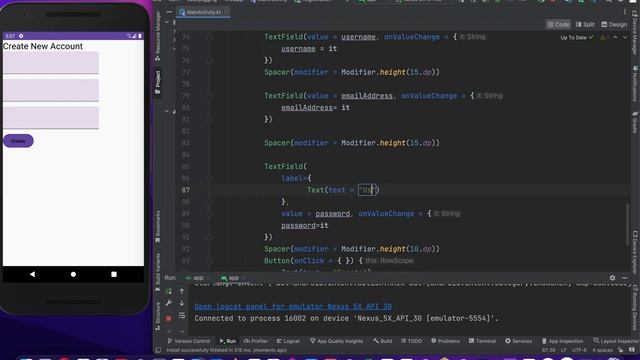
Task: Open Run panel gear options
Action: click(612, 278)
